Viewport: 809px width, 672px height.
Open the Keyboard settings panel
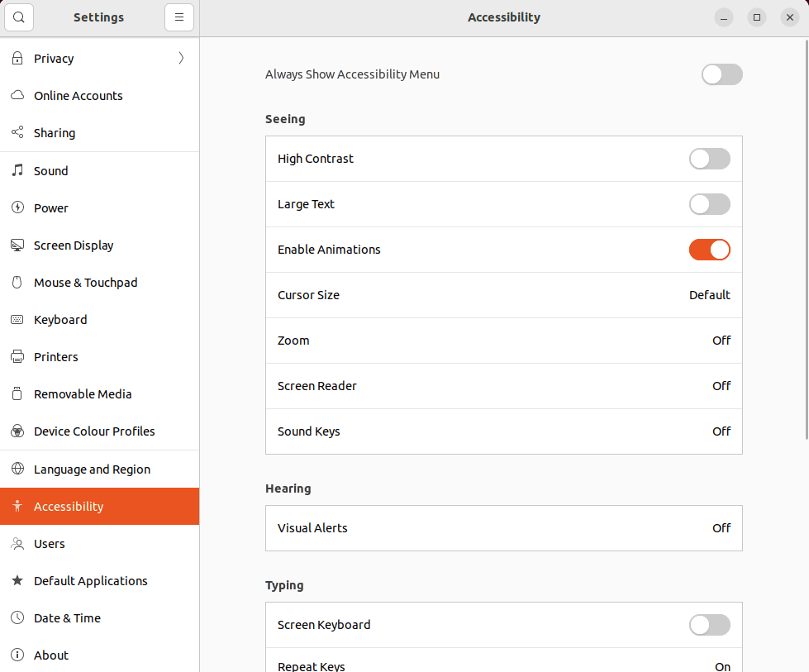(x=100, y=320)
